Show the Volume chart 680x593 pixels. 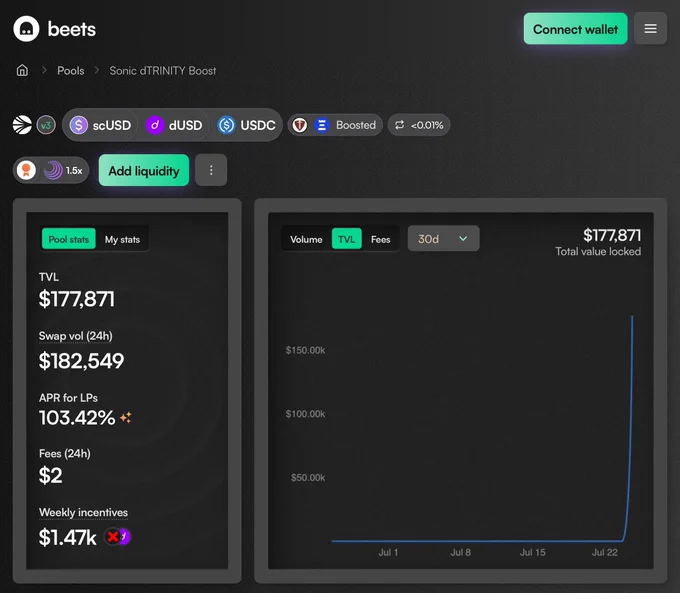coord(306,239)
